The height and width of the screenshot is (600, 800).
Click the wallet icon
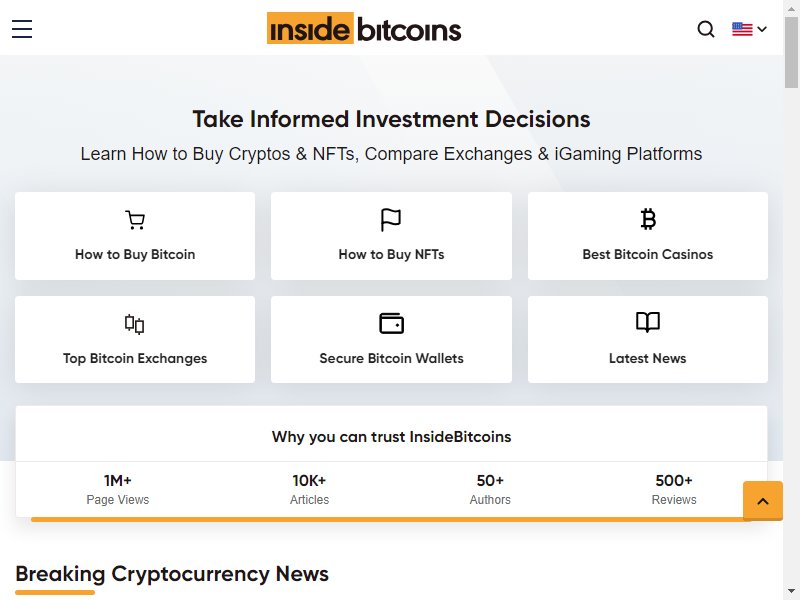[x=391, y=323]
